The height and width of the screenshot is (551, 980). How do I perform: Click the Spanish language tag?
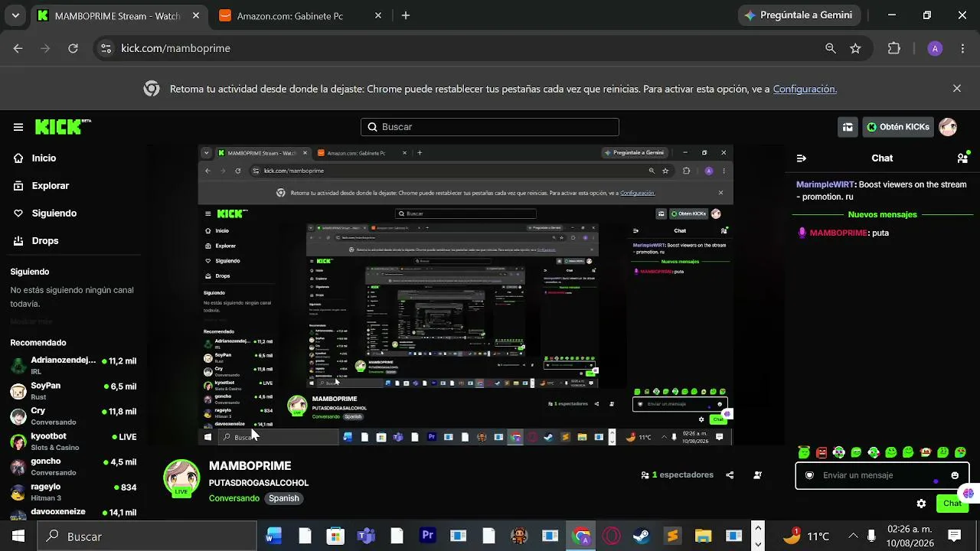[284, 498]
